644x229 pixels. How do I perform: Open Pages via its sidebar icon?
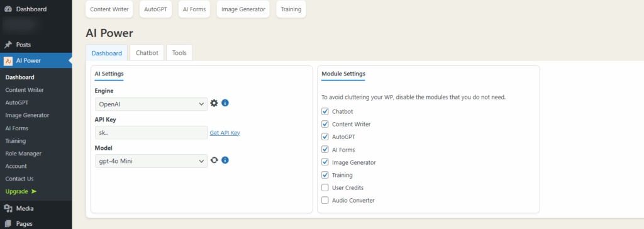(x=8, y=224)
